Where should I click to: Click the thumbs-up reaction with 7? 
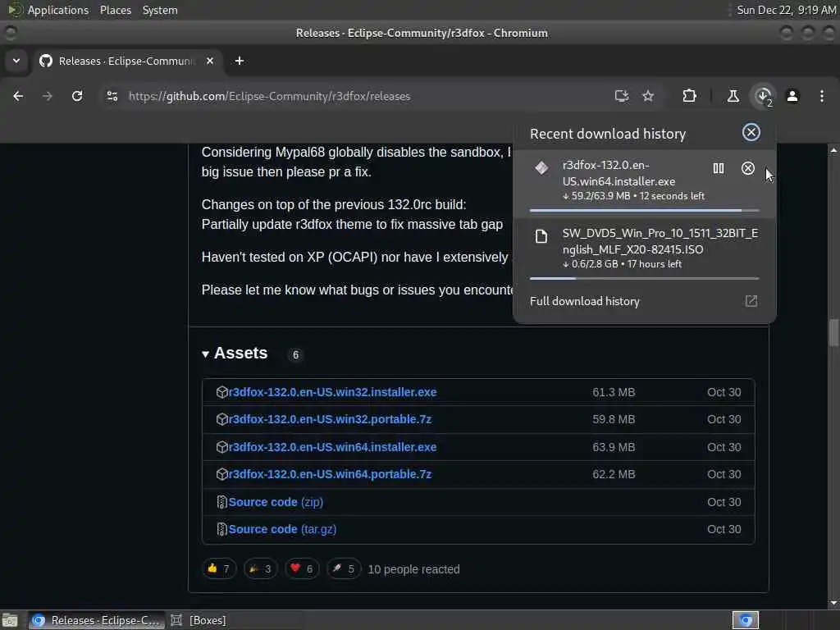(x=218, y=568)
